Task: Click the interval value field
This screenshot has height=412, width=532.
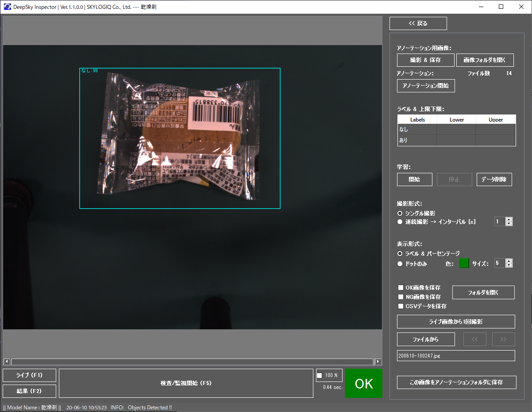Action: [x=500, y=221]
